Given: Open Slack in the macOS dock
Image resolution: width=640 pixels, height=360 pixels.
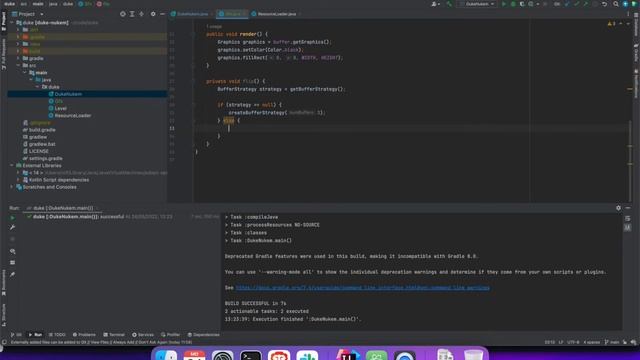Looking at the screenshot, I should point(307,356).
